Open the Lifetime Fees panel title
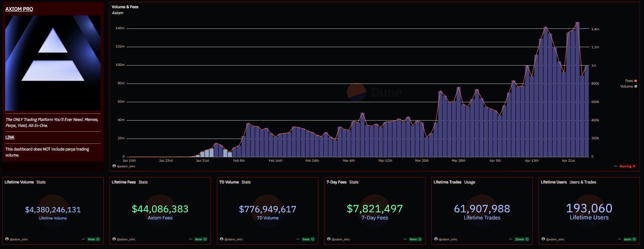The image size is (644, 249). pos(123,182)
